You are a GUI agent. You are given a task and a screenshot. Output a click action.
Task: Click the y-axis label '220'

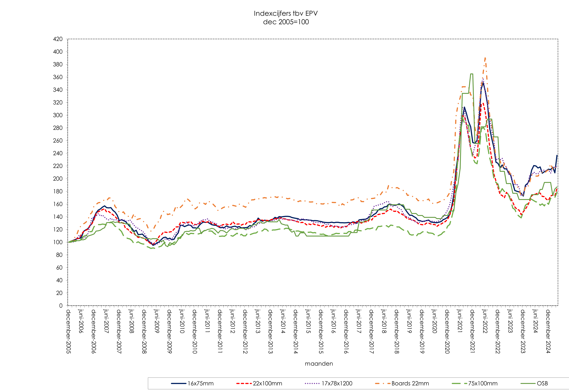pos(58,166)
